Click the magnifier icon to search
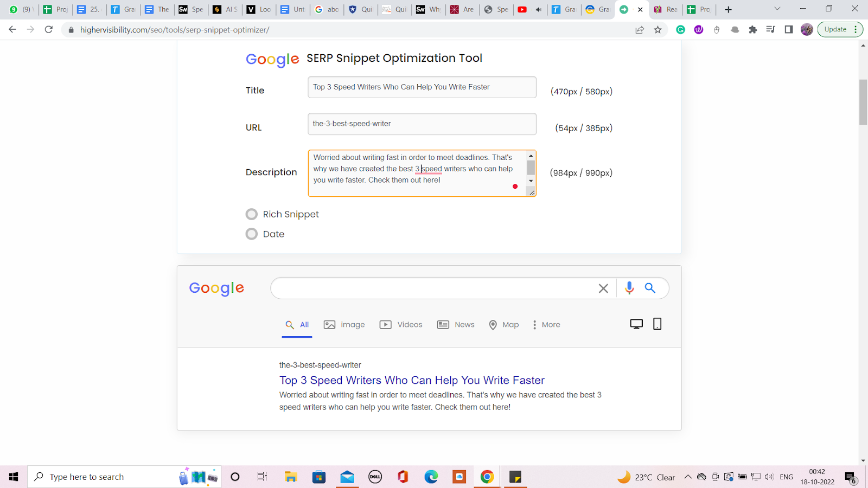Viewport: 868px width, 488px height. pos(650,288)
